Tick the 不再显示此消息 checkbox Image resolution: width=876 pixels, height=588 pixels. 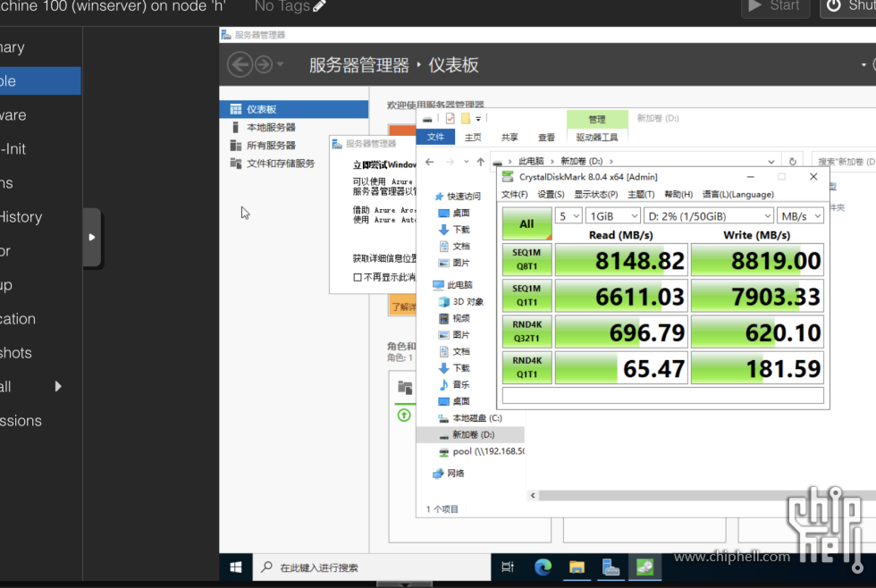pyautogui.click(x=358, y=277)
